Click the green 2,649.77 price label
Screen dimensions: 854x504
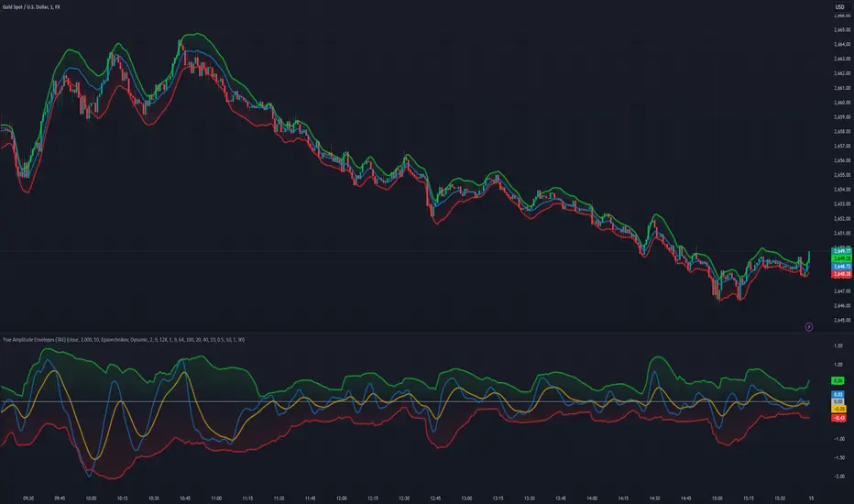point(839,250)
